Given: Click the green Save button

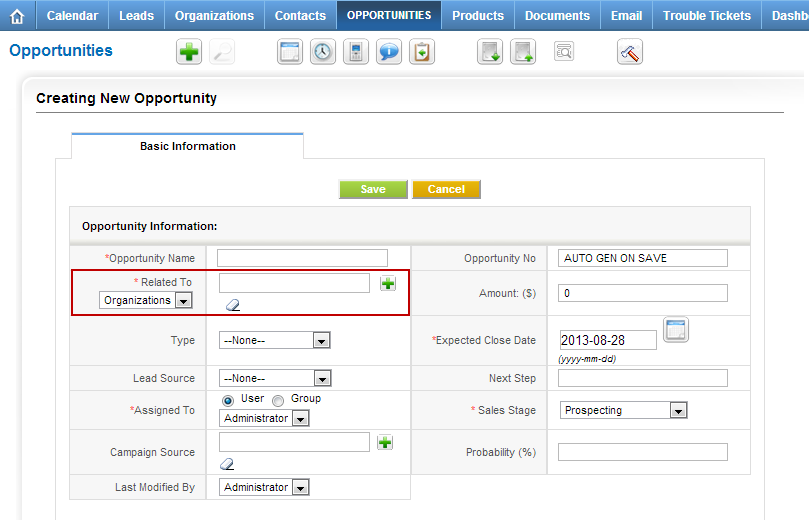Looking at the screenshot, I should tap(373, 190).
